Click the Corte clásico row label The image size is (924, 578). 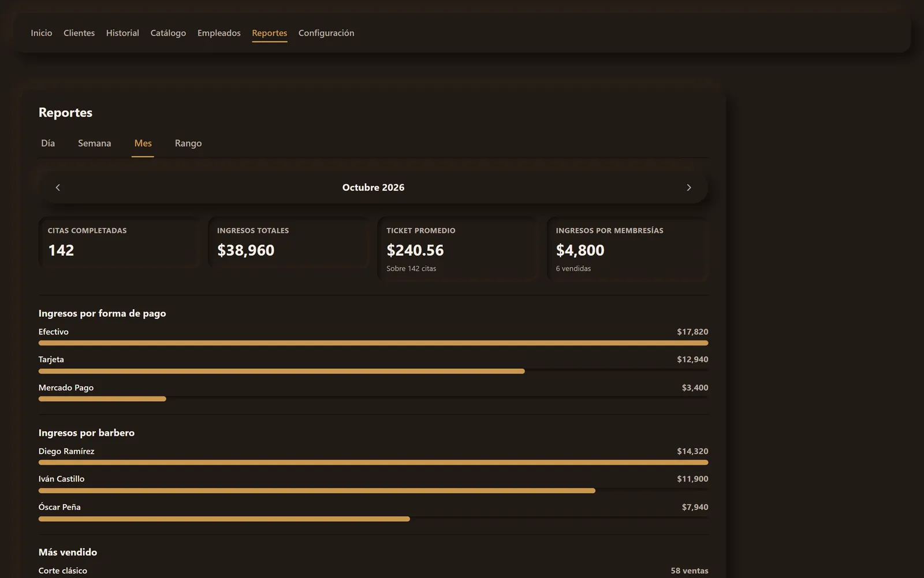[63, 570]
